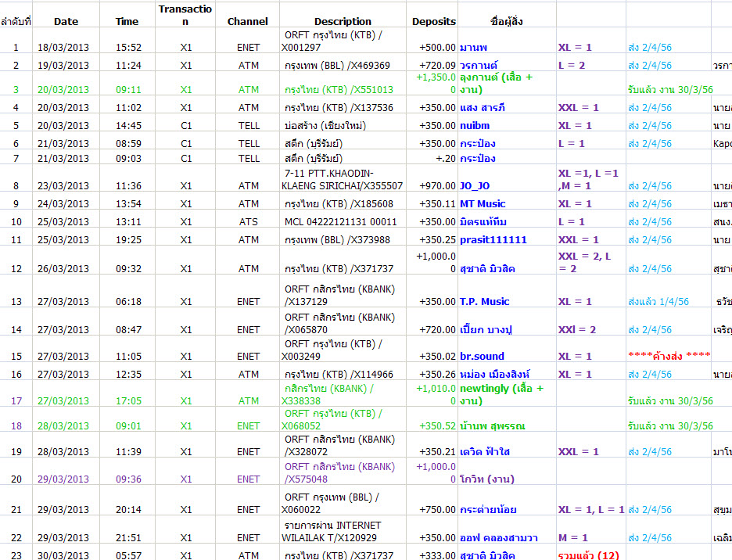Click name cell โกวิท (งาน)

pos(507,472)
